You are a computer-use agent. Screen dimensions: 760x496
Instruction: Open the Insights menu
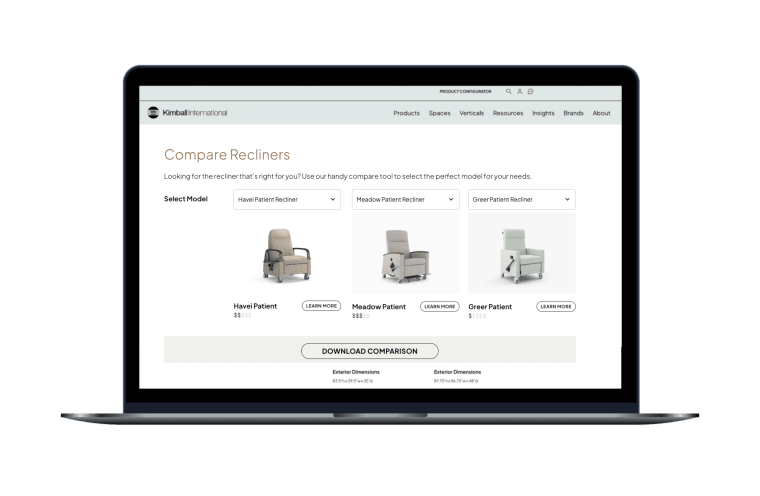[x=543, y=113]
